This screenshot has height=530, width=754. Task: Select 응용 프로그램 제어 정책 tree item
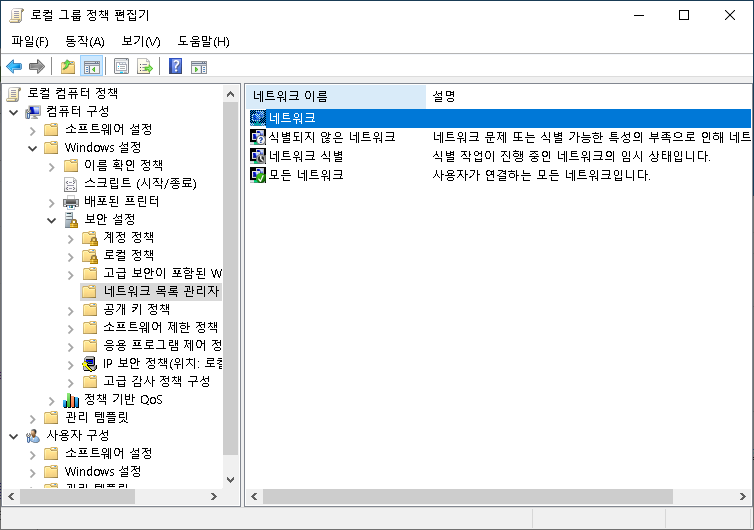pos(163,345)
